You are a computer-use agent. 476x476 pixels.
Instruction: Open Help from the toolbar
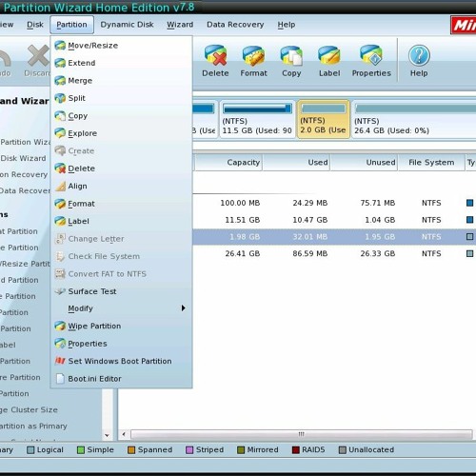click(419, 61)
